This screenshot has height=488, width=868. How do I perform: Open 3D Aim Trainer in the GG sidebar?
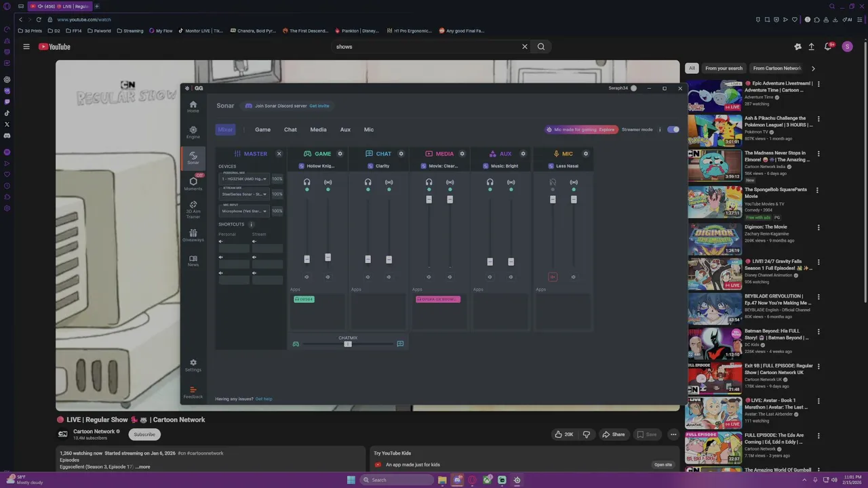[x=193, y=209]
